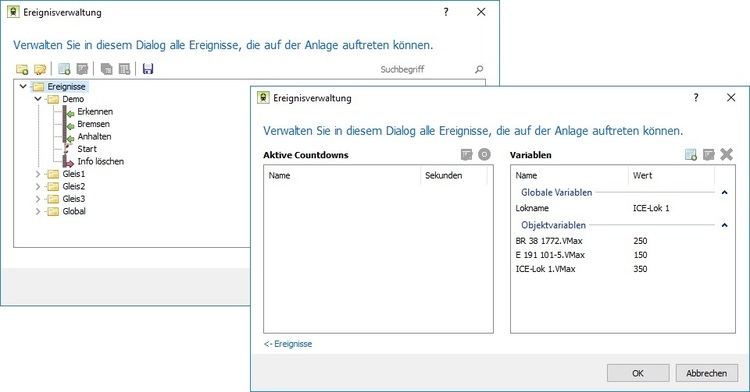This screenshot has height=392, width=750.
Task: Click the front dialog's train title bar icon
Action: pyautogui.click(x=263, y=98)
